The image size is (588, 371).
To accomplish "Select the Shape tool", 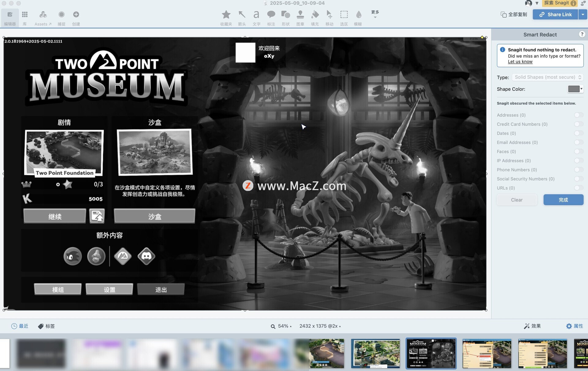I will (286, 18).
